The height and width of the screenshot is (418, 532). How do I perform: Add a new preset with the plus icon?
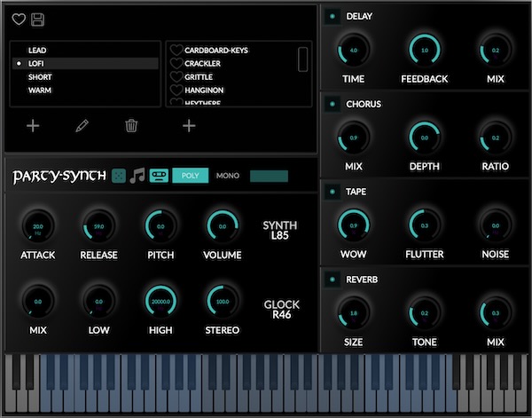189,126
